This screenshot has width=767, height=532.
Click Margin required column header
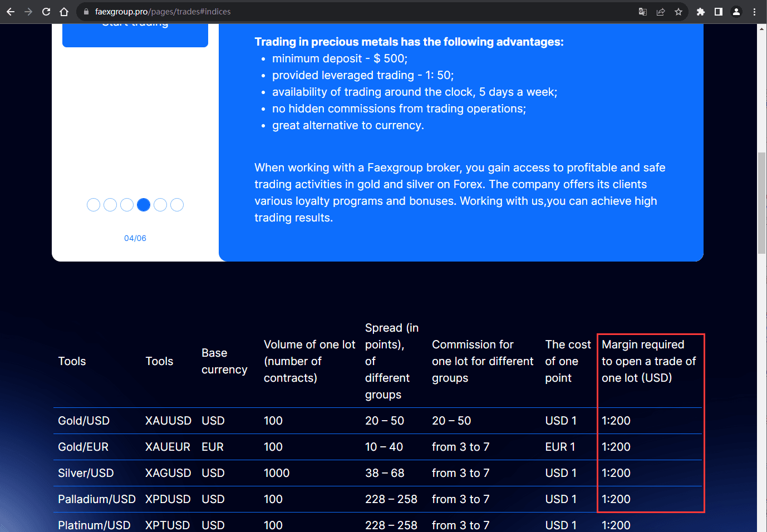point(648,361)
